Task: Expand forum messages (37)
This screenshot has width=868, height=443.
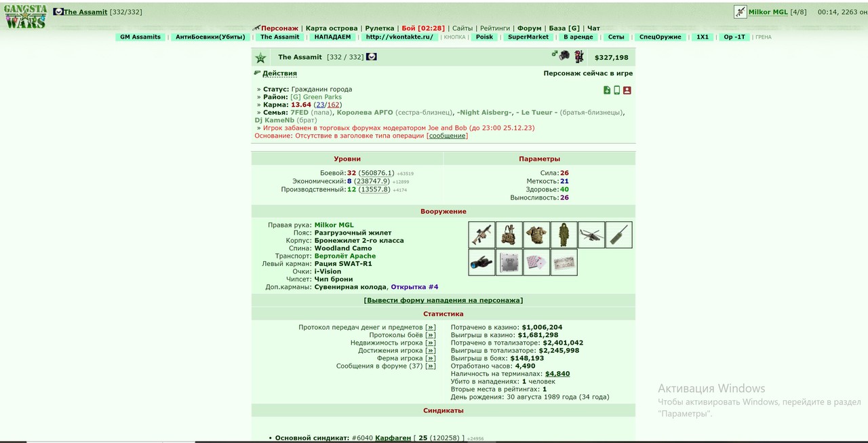Action: pyautogui.click(x=431, y=366)
